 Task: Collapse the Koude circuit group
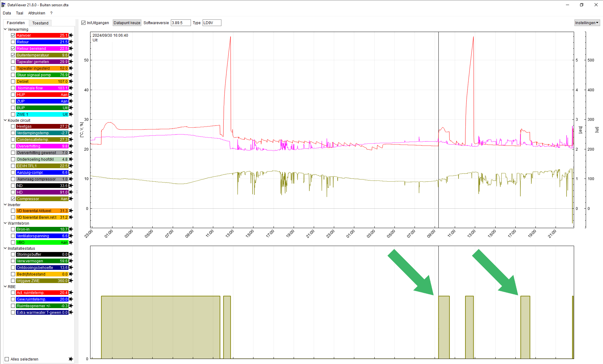click(5, 120)
